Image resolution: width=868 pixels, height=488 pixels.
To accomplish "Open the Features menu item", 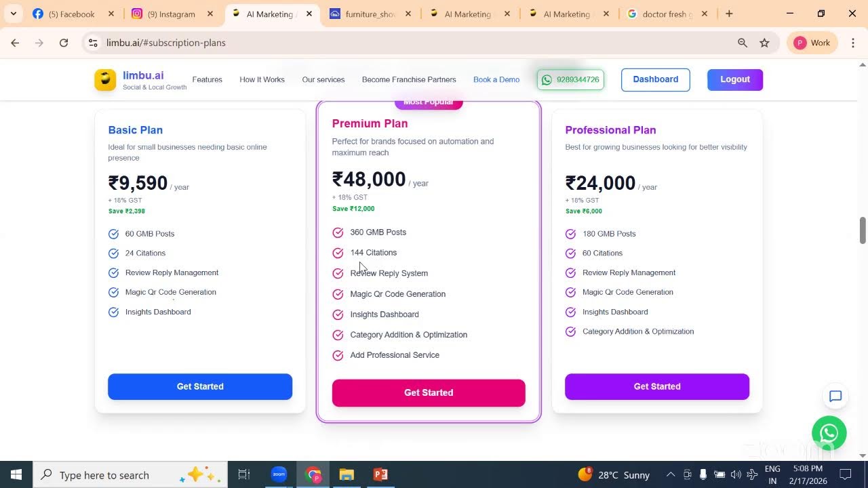I will click(x=207, y=80).
